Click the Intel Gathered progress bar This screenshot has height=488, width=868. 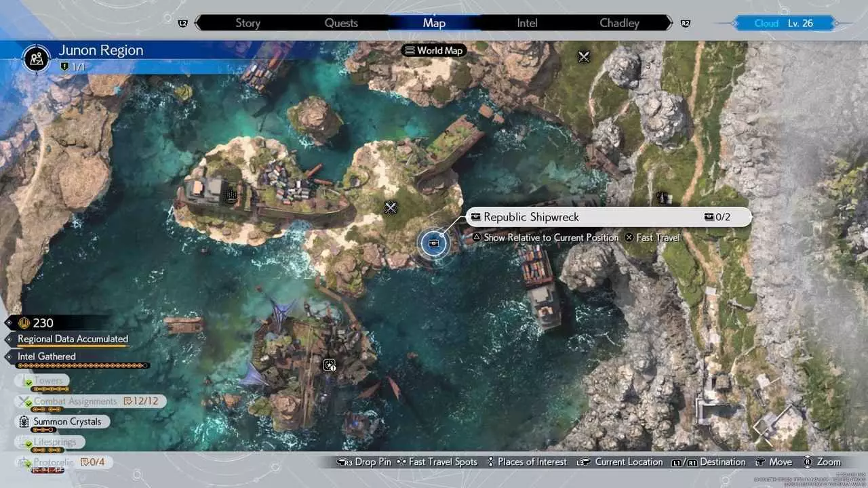[x=81, y=366]
